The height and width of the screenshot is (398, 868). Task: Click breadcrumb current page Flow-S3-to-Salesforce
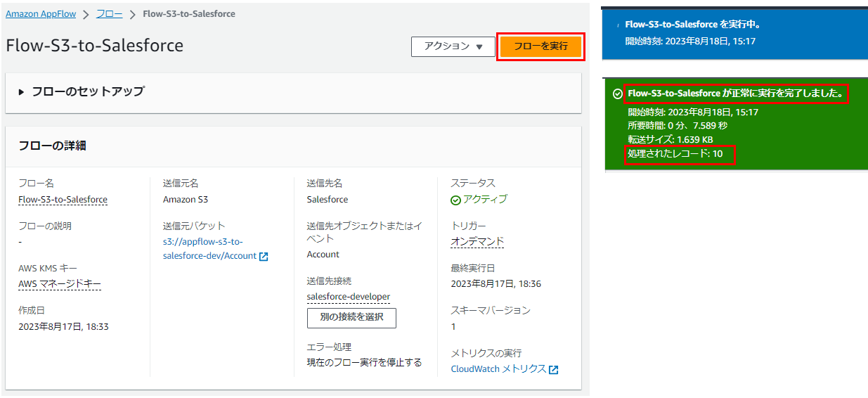point(189,13)
